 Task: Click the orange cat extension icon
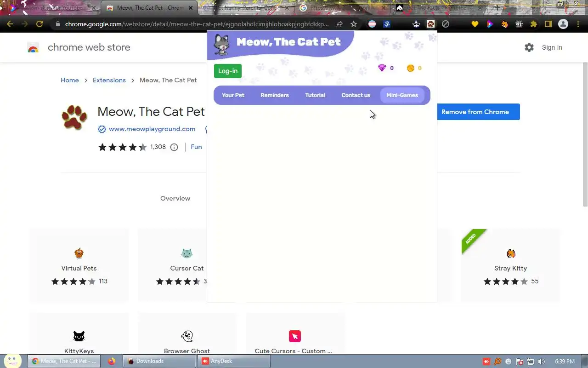click(x=504, y=24)
